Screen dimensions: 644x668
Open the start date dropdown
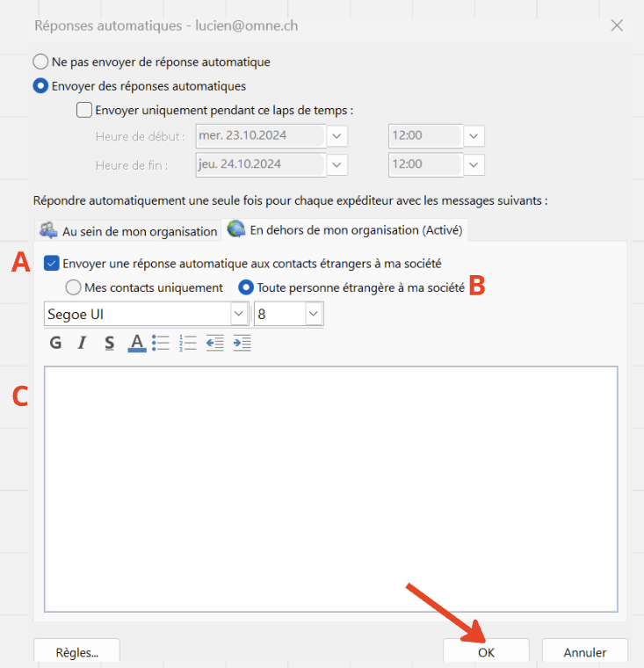[337, 136]
